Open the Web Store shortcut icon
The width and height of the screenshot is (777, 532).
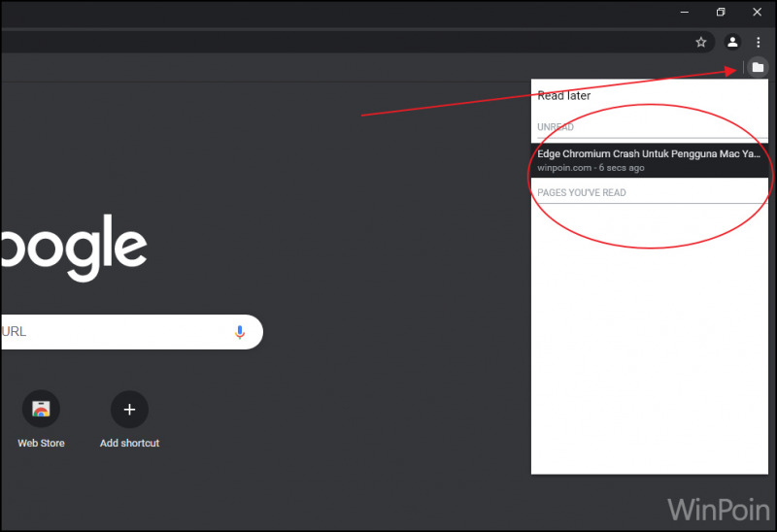(41, 409)
